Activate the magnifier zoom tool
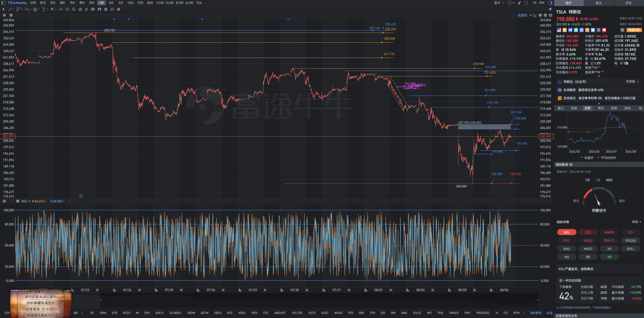Viewport: 644px width, 318px height. 74,9
